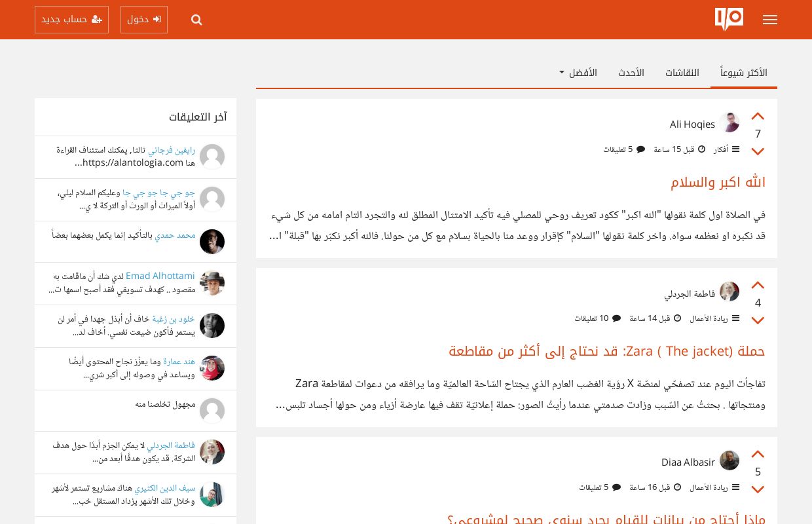This screenshot has width=812, height=524.
Task: Expand the الأفضل dropdown tab
Action: [578, 73]
